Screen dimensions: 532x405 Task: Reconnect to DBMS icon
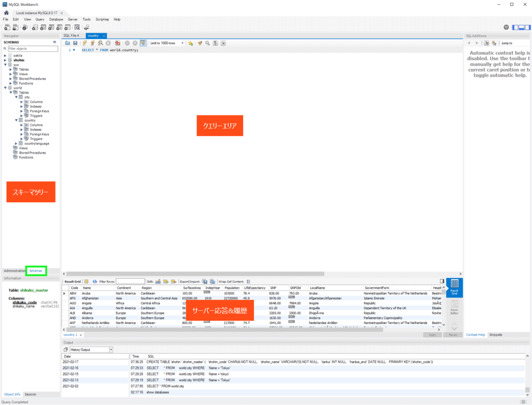87,28
